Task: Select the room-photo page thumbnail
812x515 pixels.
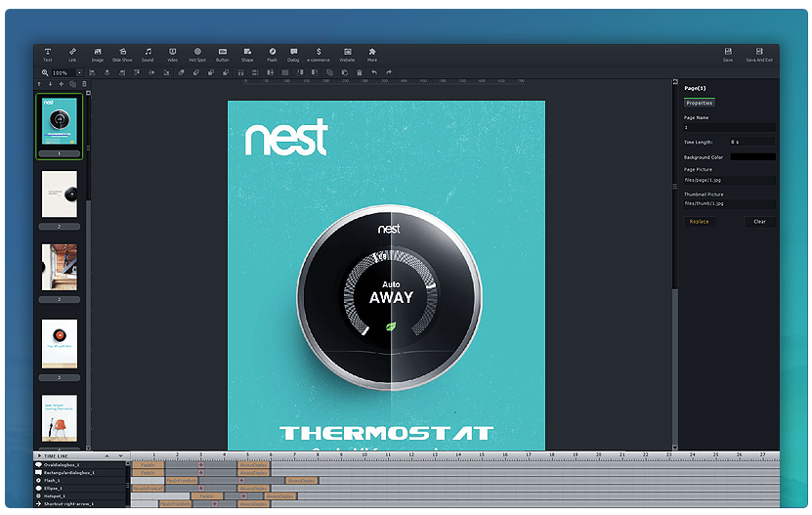Action: pyautogui.click(x=59, y=268)
